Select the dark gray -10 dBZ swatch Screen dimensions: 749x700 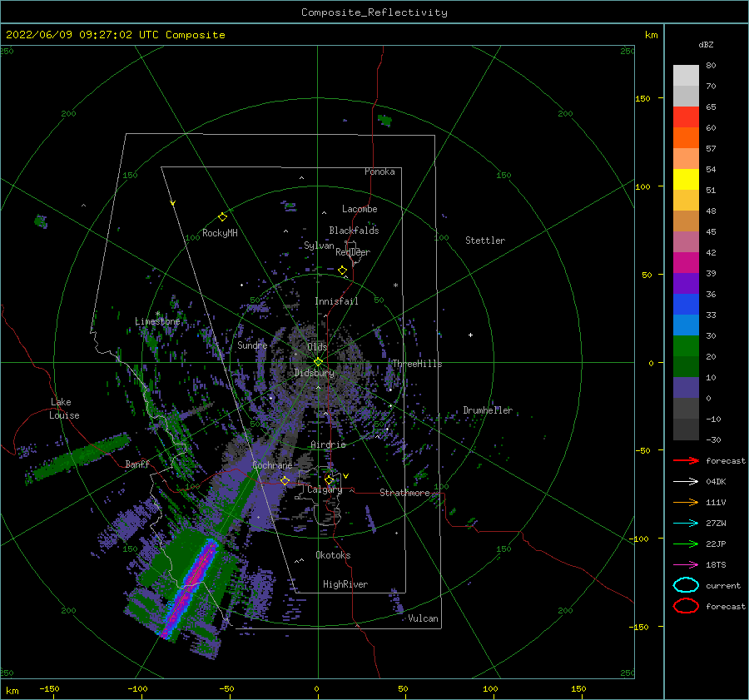click(686, 429)
